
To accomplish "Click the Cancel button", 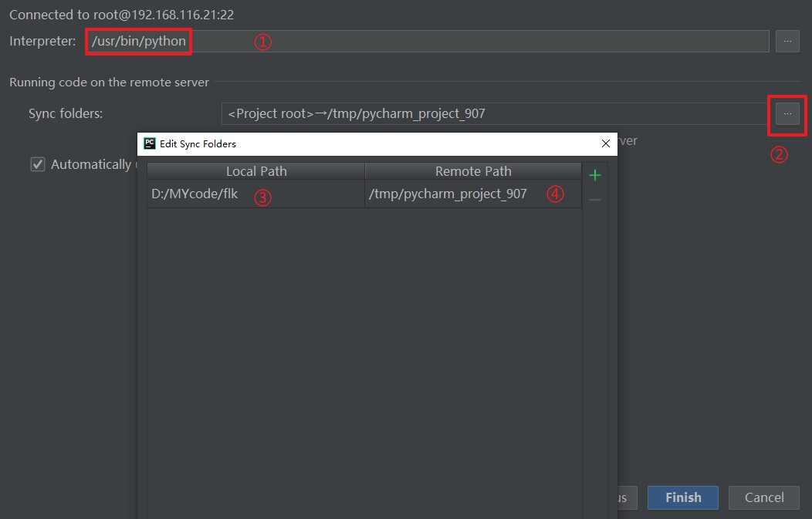I will [x=763, y=497].
